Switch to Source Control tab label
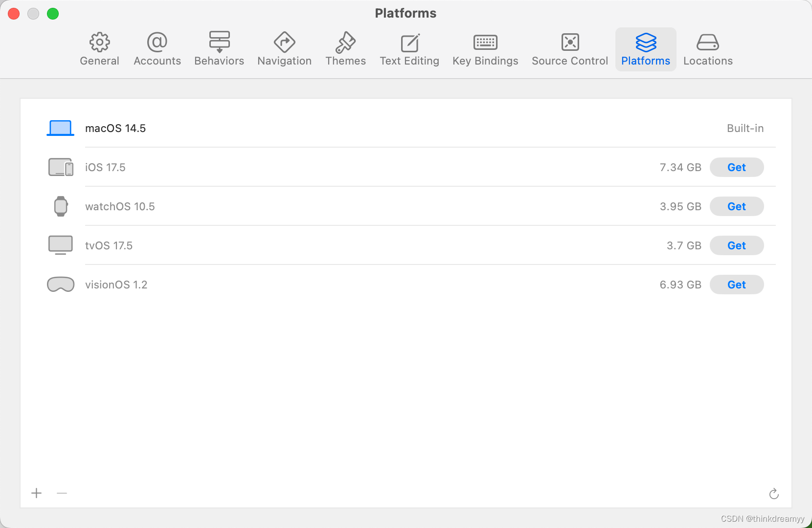 pos(570,61)
